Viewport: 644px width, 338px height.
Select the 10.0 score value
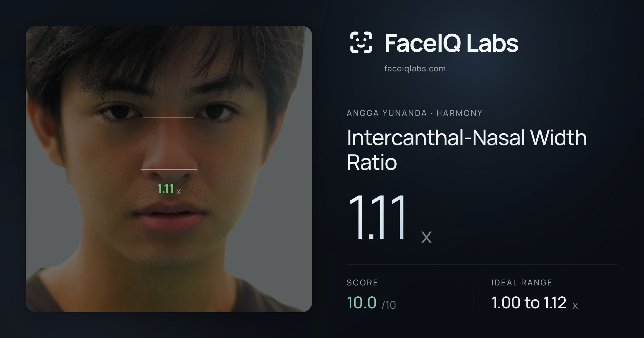[361, 303]
